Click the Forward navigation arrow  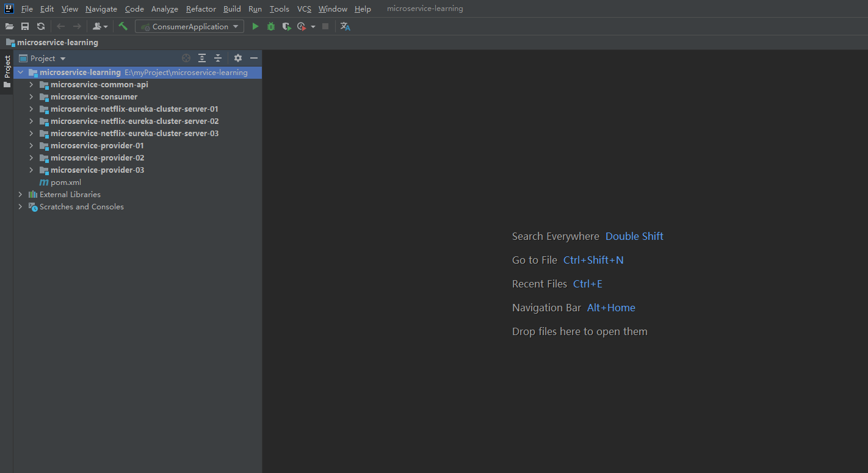(77, 26)
